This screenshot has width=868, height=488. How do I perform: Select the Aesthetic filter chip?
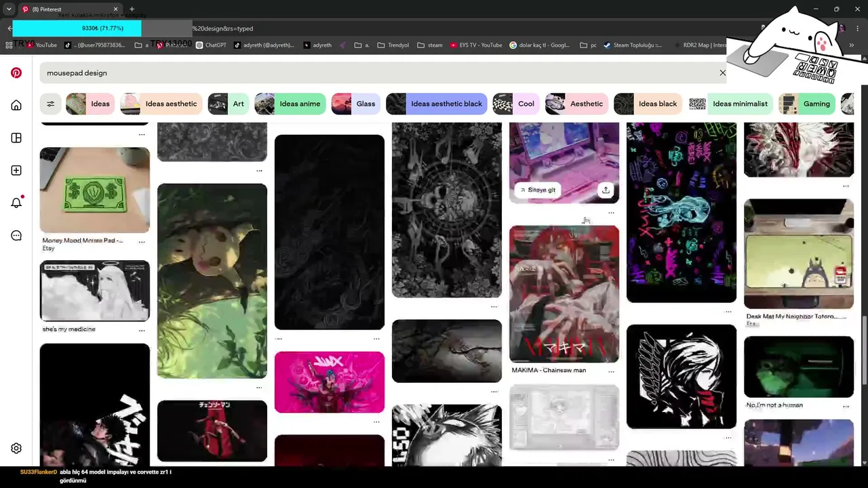(x=576, y=104)
